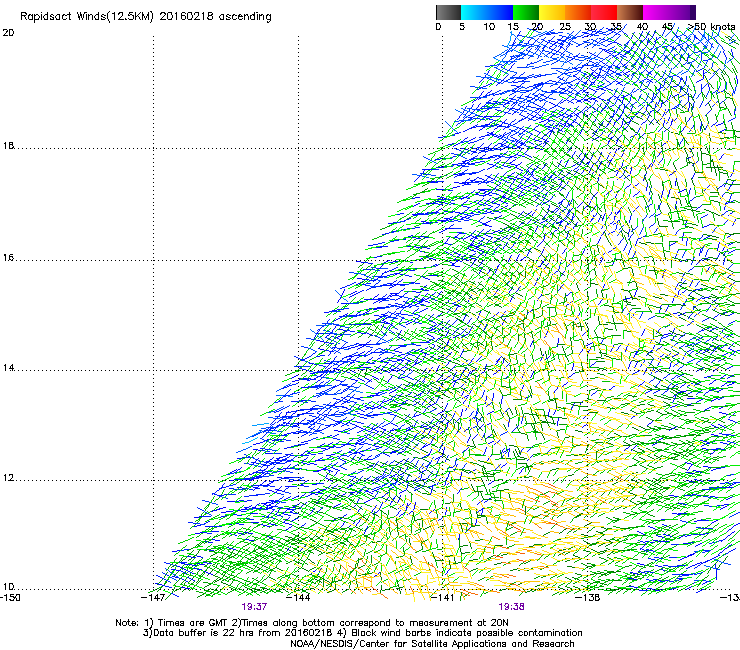
Task: Click the 'Data buffer is 22 hrs' note line
Action: [x=363, y=633]
